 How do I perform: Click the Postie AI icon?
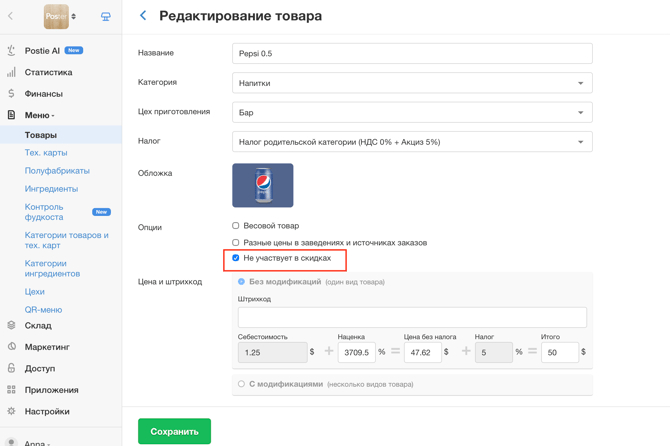coord(12,50)
